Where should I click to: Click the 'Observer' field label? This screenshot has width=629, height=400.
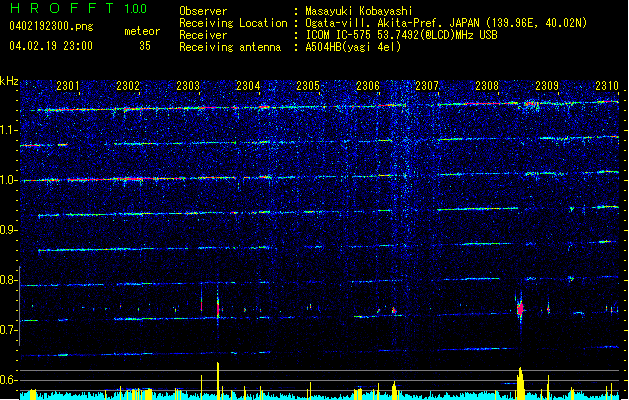tap(203, 11)
